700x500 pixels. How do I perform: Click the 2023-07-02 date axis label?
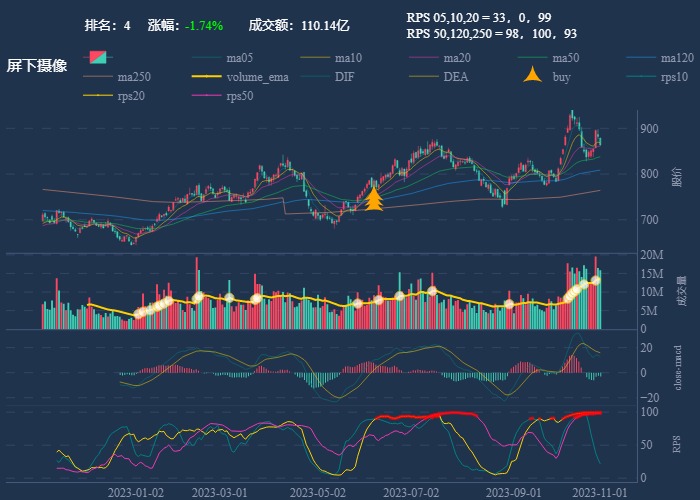pos(411,493)
